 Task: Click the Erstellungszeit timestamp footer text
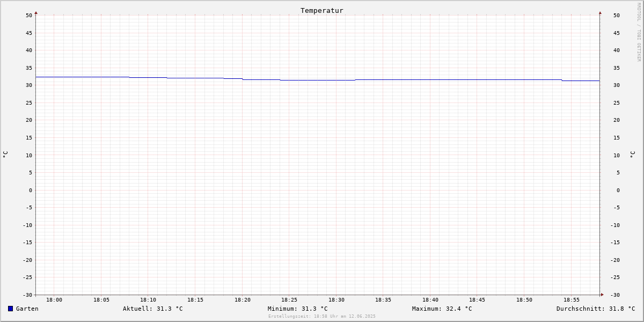(x=322, y=316)
